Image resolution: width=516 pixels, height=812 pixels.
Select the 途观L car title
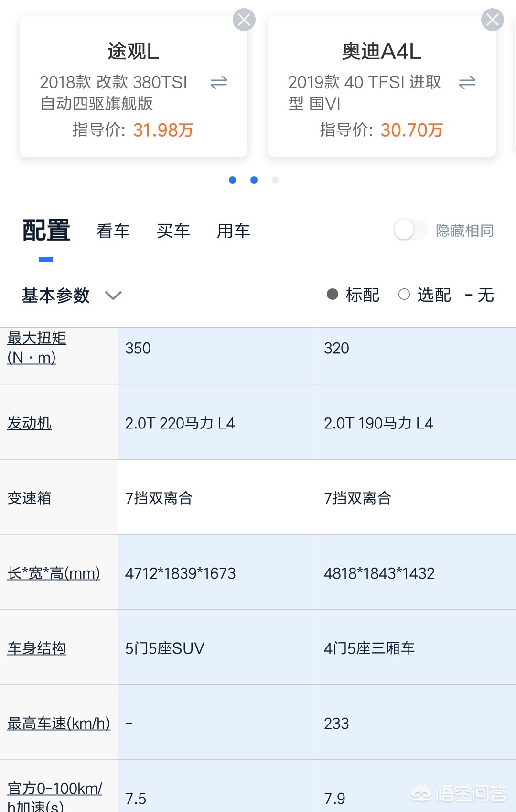tap(133, 51)
